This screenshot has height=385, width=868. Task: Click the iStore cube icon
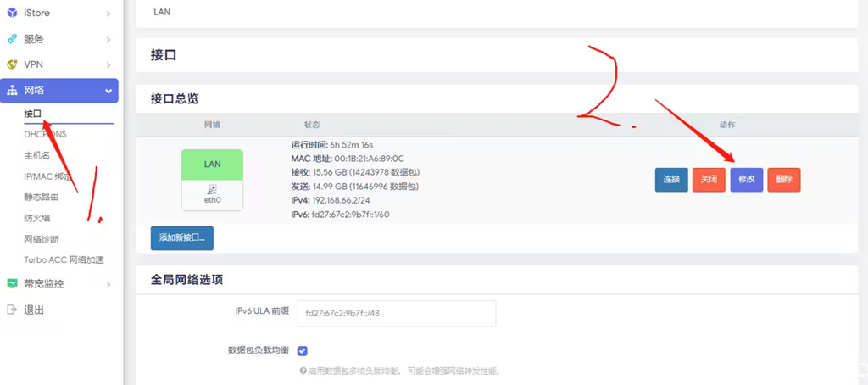coord(12,13)
